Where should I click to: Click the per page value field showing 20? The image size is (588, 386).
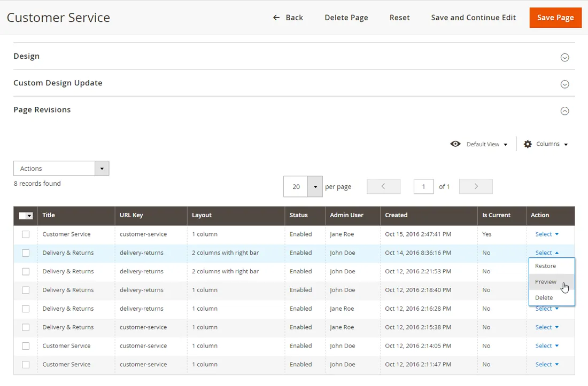point(296,186)
